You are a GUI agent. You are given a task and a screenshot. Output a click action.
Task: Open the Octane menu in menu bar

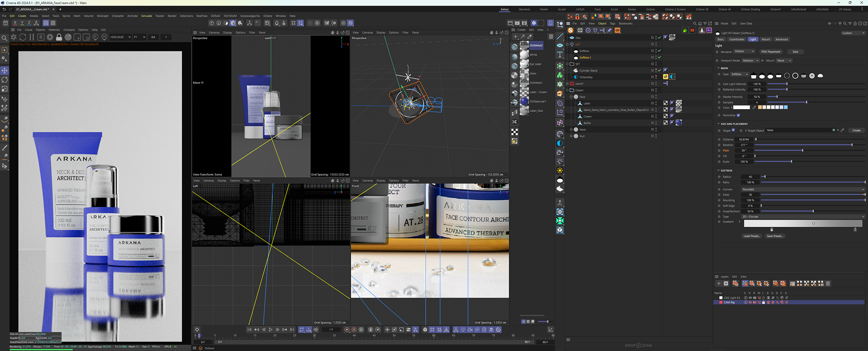pos(268,16)
